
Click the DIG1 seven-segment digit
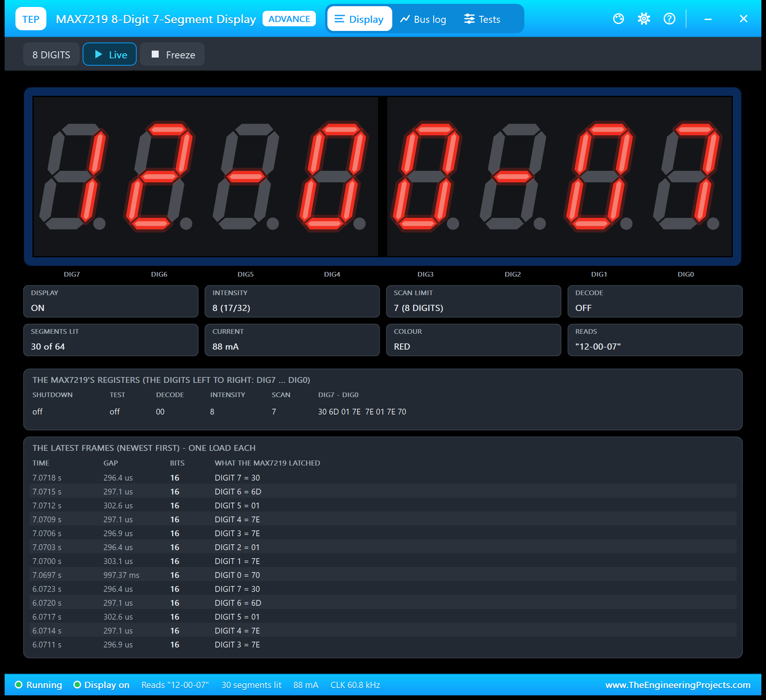[x=599, y=177]
